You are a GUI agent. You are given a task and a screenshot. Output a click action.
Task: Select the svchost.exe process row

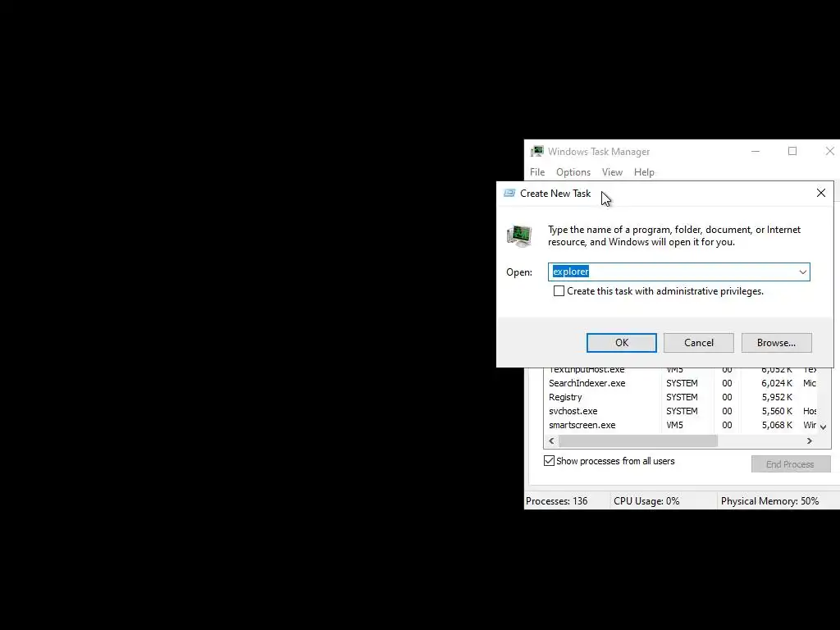point(680,411)
